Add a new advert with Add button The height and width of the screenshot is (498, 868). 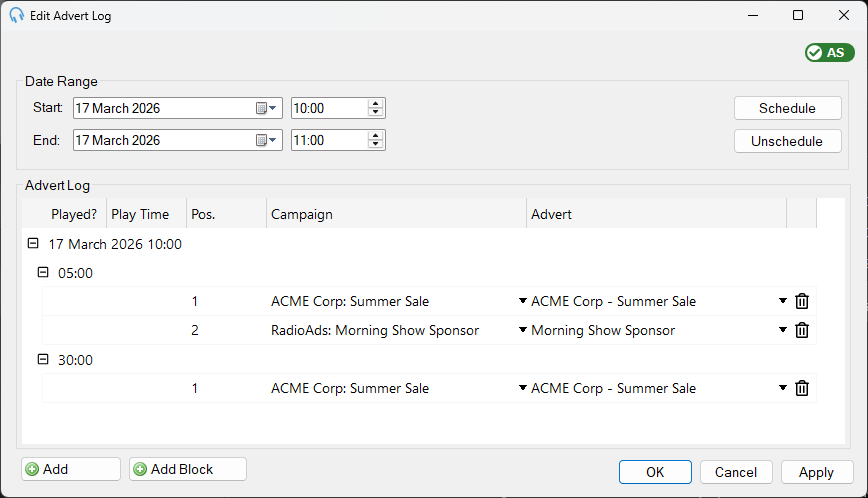tap(71, 469)
